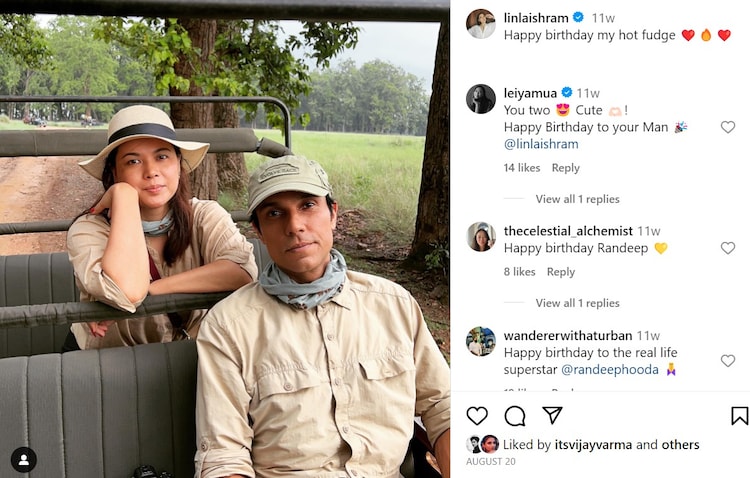This screenshot has width=750, height=478.
Task: Open wandererwithaturban's avatar
Action: point(481,342)
